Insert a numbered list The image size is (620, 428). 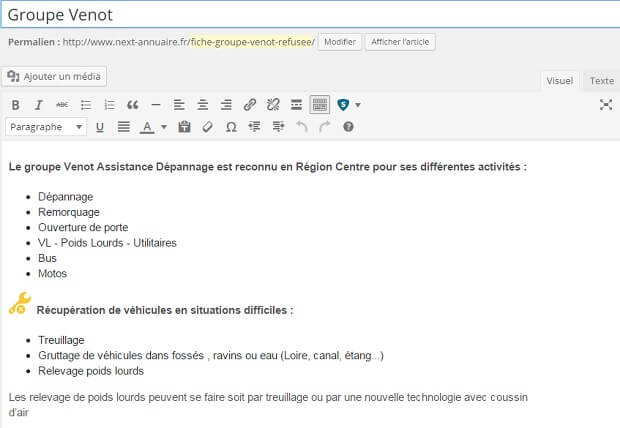click(x=109, y=105)
